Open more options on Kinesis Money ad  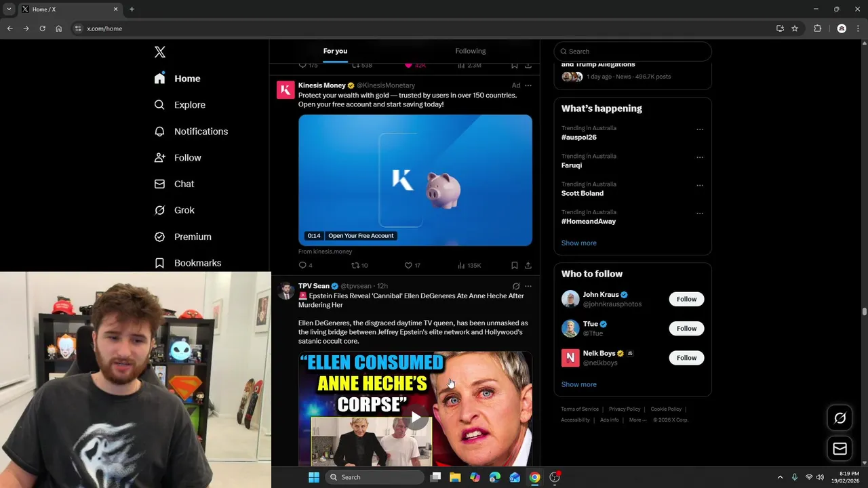[528, 85]
